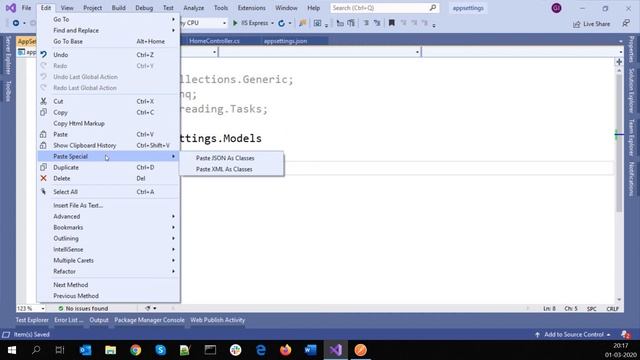Viewport: 640px width, 360px height.
Task: Click the Visual Studio logo icon
Action: (x=11, y=8)
